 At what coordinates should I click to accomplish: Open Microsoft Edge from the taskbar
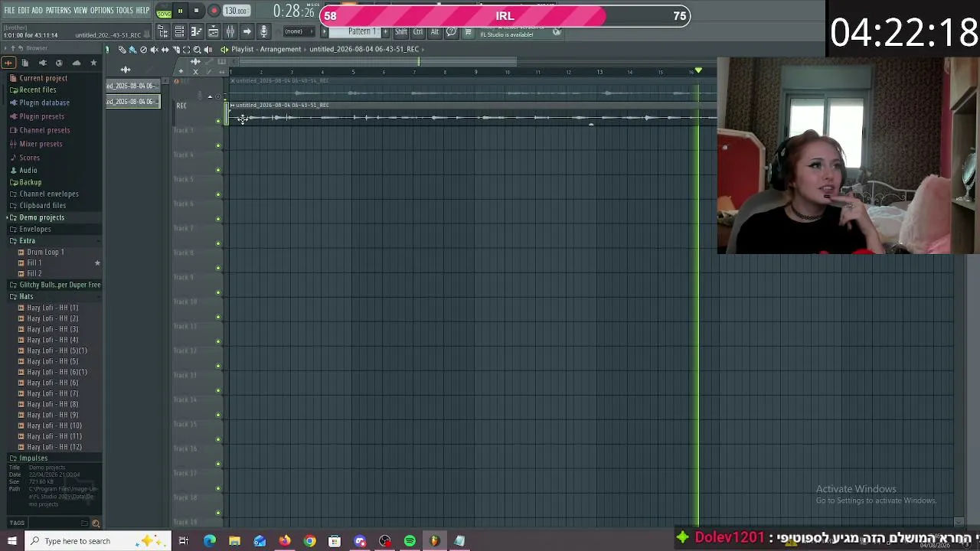(x=210, y=541)
